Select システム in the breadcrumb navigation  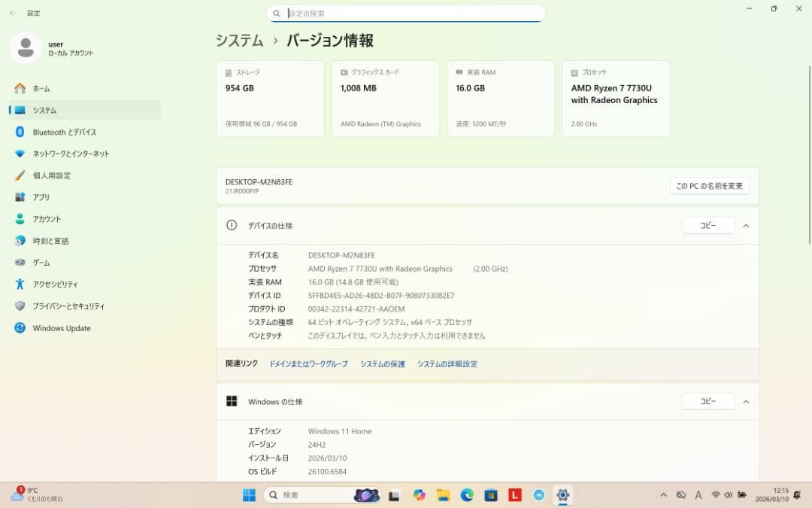pyautogui.click(x=238, y=41)
